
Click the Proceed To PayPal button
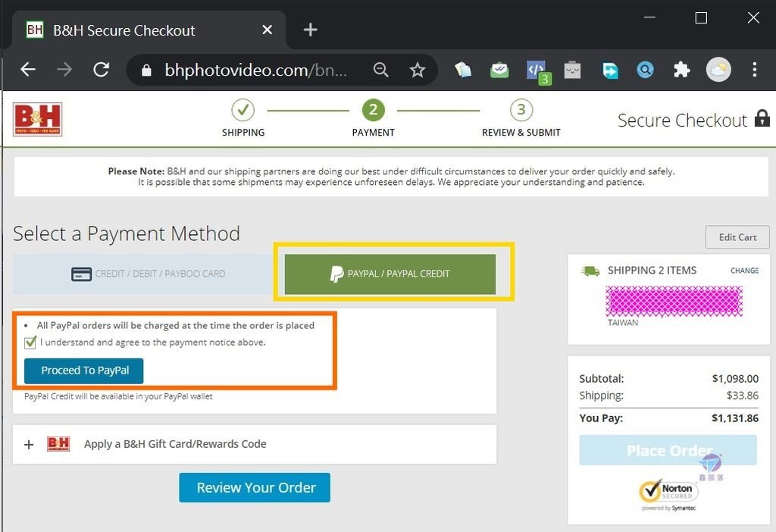(83, 371)
